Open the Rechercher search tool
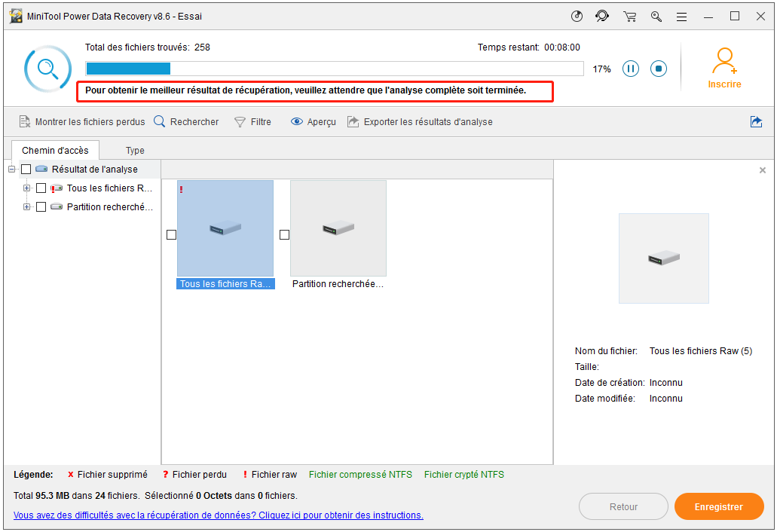The width and height of the screenshot is (777, 532). [x=186, y=122]
